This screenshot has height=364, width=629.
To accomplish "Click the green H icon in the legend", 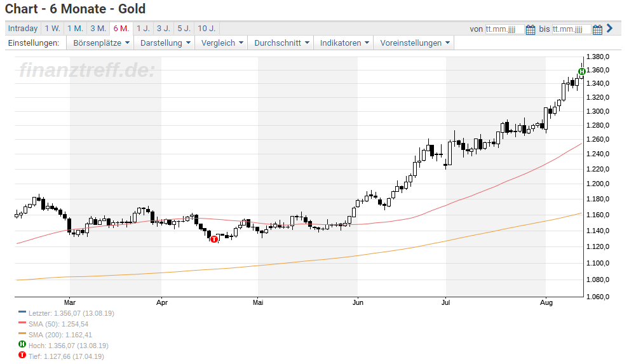I will point(22,344).
